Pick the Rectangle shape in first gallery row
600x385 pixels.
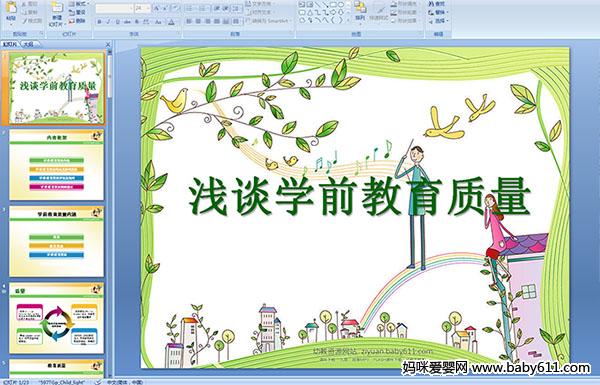(333, 4)
